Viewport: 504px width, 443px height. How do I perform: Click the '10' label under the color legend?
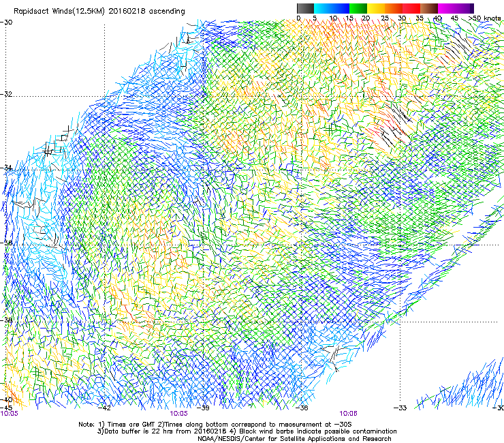(x=333, y=18)
